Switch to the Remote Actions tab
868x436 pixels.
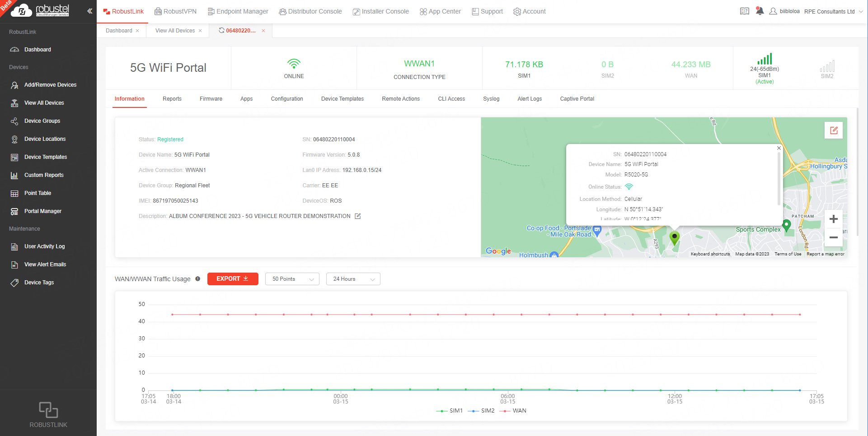(x=401, y=99)
